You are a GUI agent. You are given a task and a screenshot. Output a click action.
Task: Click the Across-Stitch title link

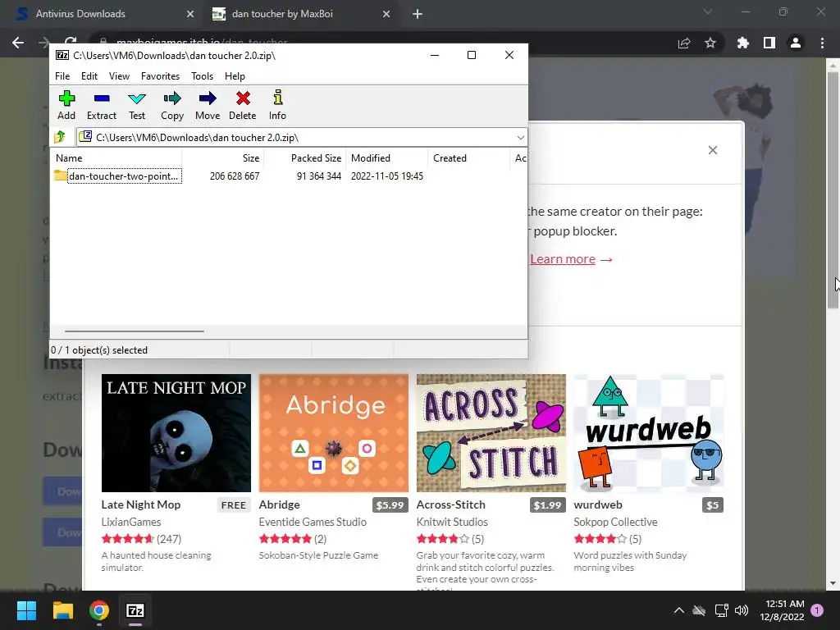pyautogui.click(x=450, y=504)
